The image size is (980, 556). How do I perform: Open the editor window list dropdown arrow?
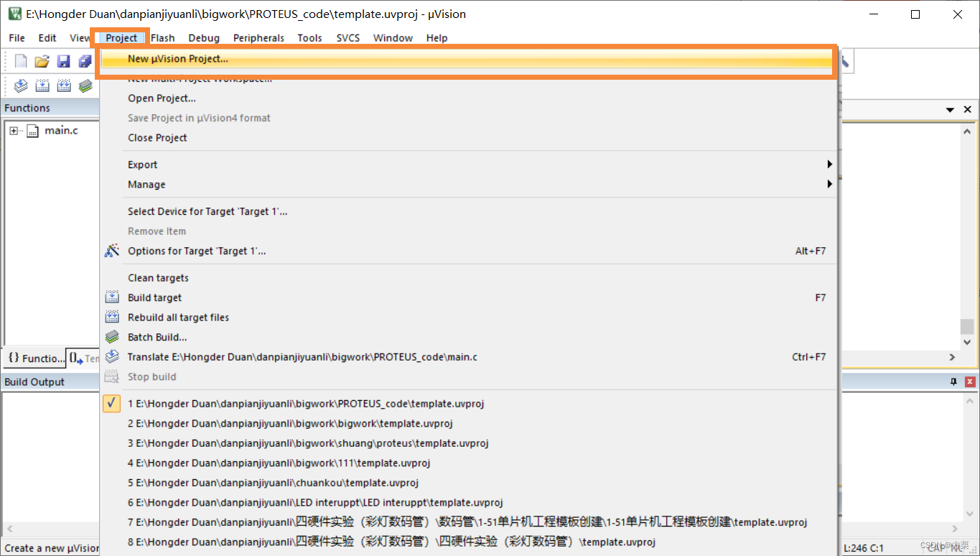click(950, 110)
